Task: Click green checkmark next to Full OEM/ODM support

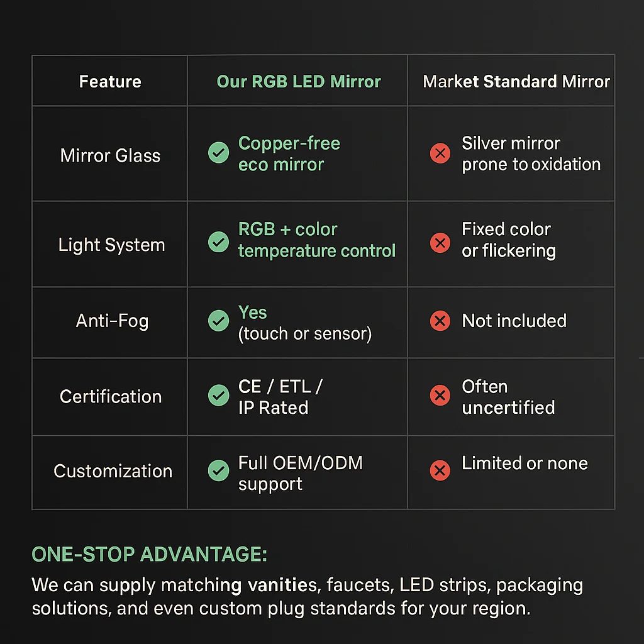Action: point(218,470)
